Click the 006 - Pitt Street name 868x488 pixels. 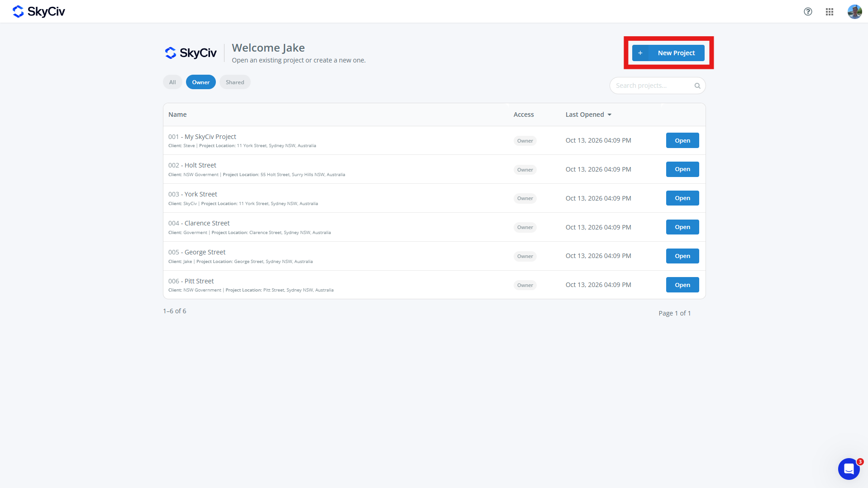coord(191,281)
